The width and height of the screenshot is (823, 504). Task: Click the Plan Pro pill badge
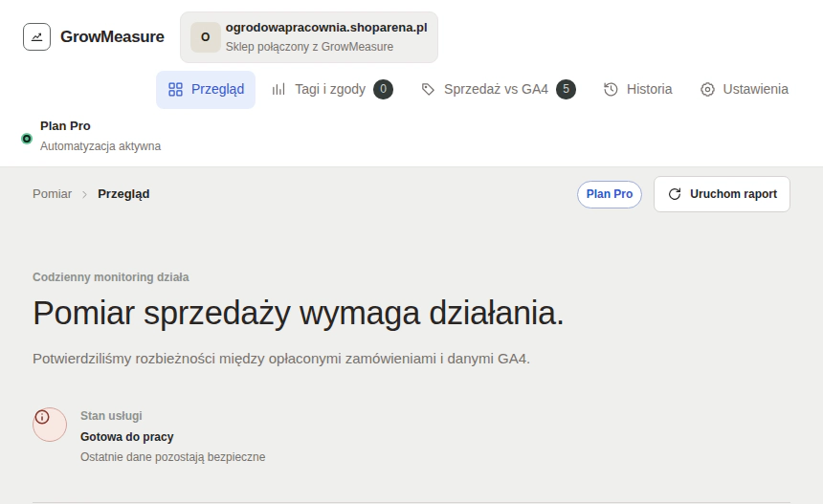[610, 194]
